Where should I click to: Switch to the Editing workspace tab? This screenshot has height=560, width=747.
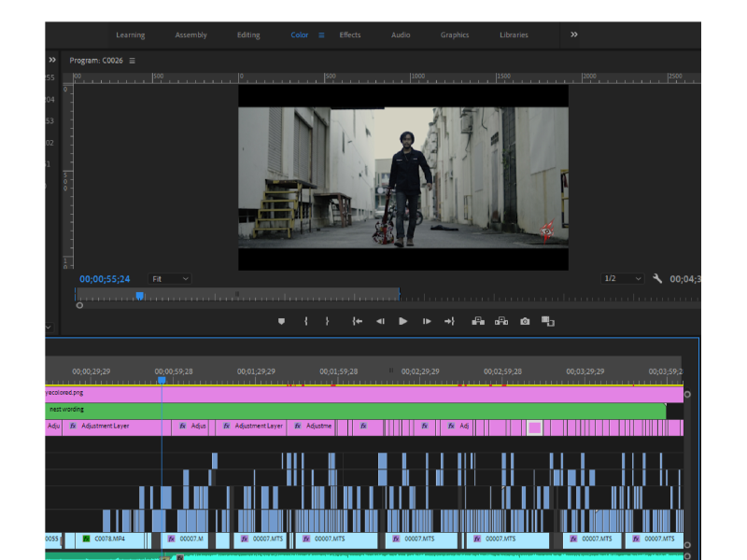coord(248,35)
